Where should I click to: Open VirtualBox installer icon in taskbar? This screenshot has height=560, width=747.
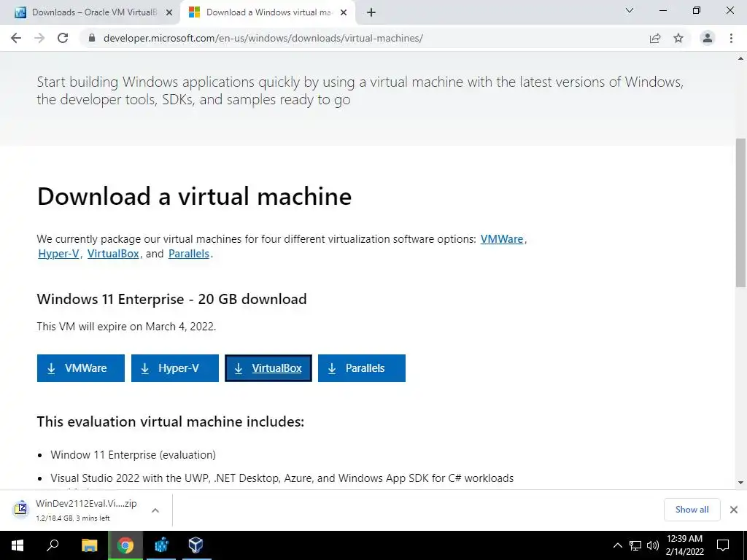tap(161, 545)
